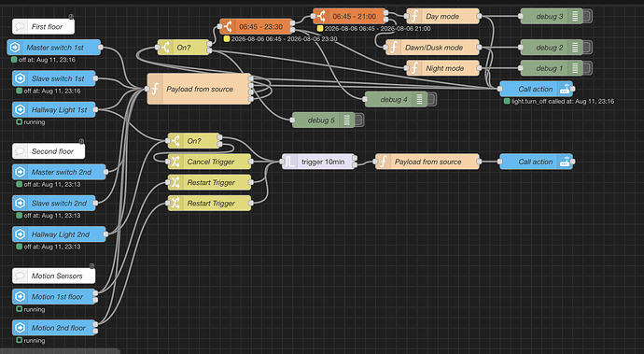This screenshot has width=644, height=354.
Task: Click 'off at: Aug 11, 23:13' under Hallway Light 2nd
Action: [51, 247]
